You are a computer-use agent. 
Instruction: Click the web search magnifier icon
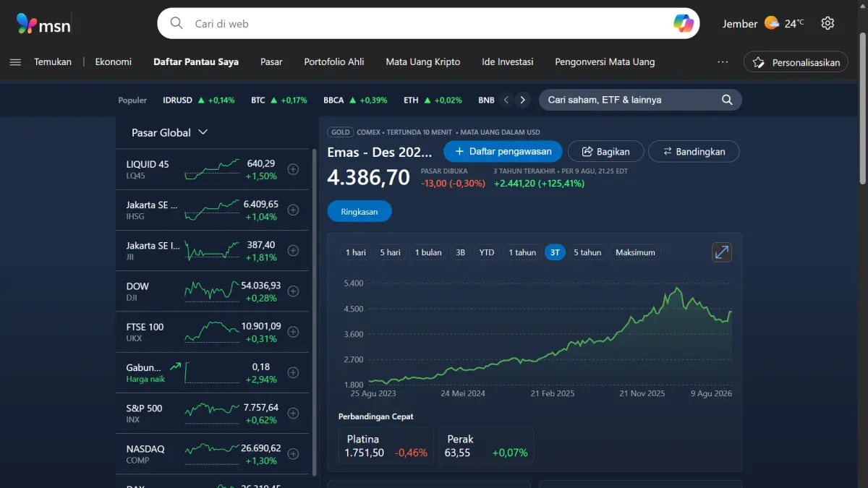pos(176,23)
